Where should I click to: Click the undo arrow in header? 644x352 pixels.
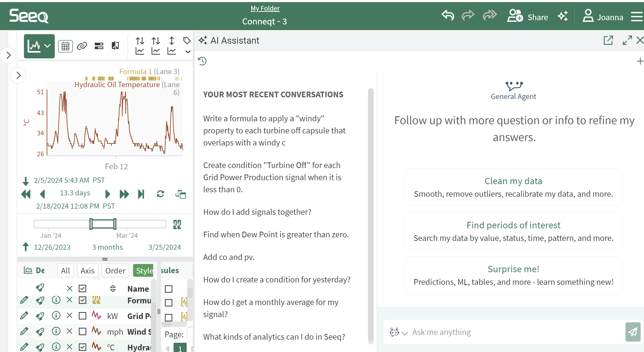point(448,15)
